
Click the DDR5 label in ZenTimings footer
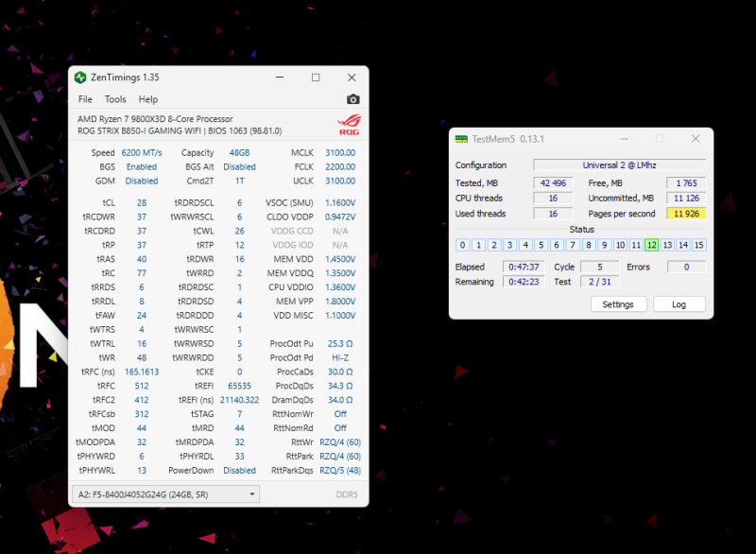347,494
